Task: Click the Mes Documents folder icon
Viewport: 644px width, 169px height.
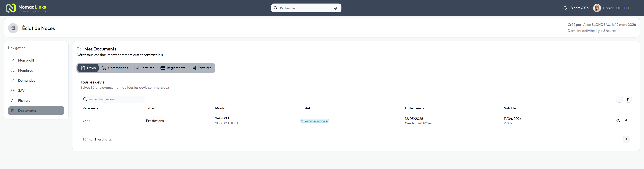Action: click(79, 49)
